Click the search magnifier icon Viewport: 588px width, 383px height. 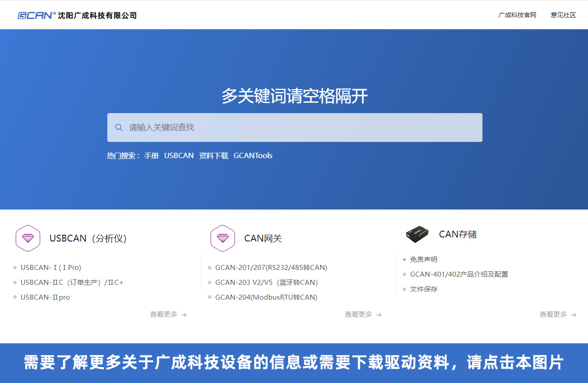[119, 128]
